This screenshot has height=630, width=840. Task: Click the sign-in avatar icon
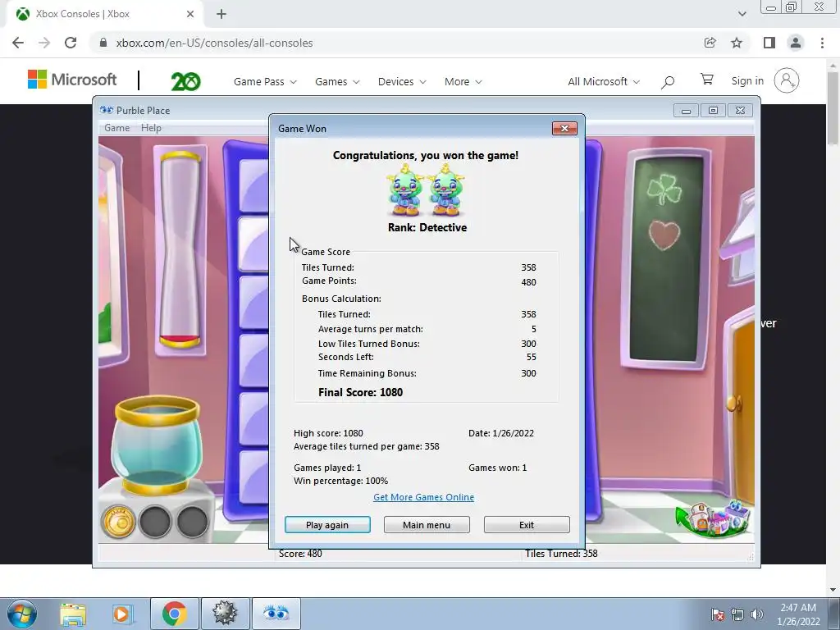(x=787, y=81)
